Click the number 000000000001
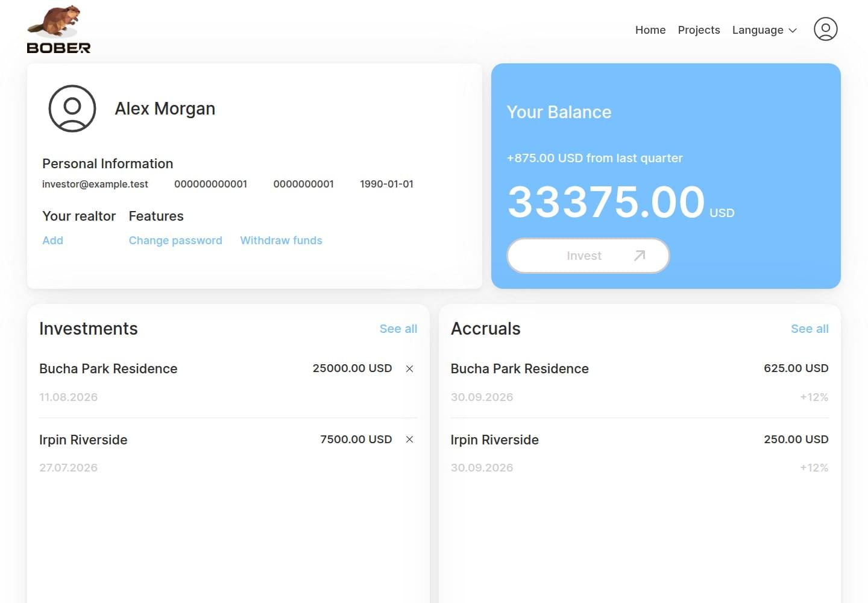This screenshot has height=603, width=868. pos(210,184)
